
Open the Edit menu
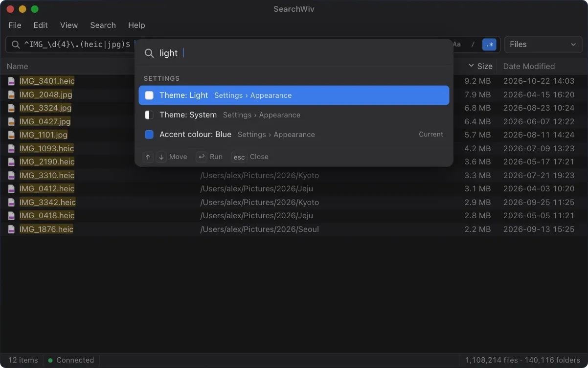(41, 25)
